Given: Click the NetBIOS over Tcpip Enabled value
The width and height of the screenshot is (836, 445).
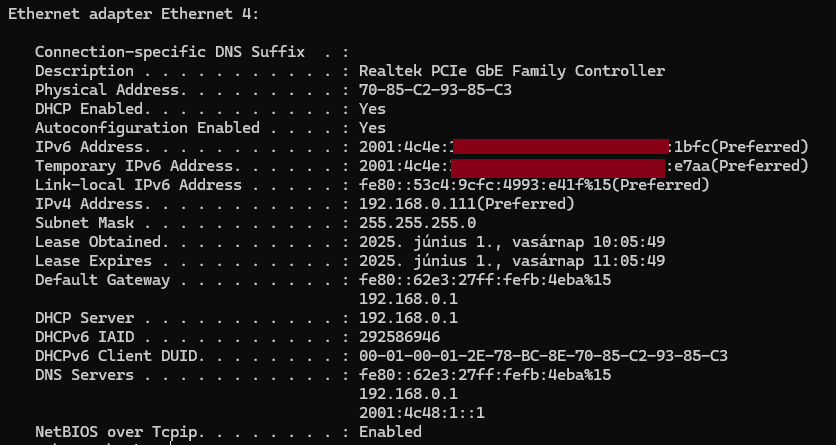Looking at the screenshot, I should (x=390, y=432).
